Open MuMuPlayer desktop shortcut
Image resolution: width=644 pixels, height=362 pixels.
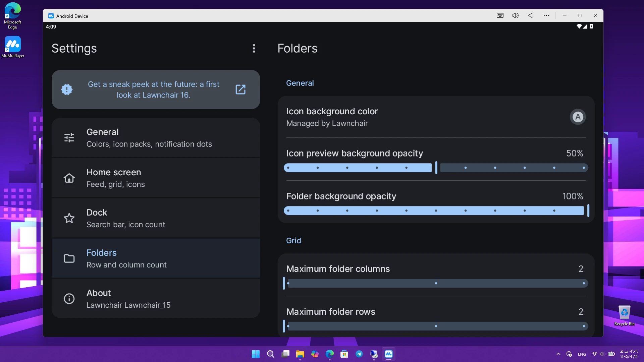click(x=13, y=47)
